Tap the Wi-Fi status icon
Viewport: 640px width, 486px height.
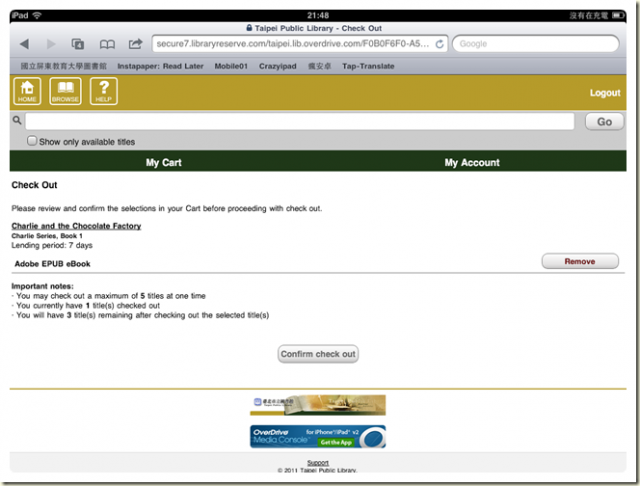[37, 16]
